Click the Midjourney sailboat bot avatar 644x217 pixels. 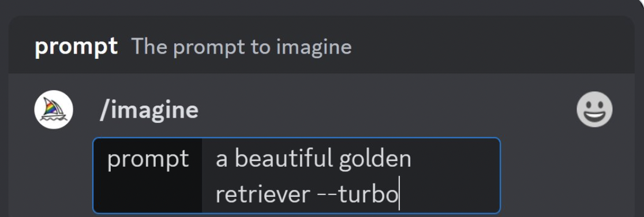[x=54, y=110]
